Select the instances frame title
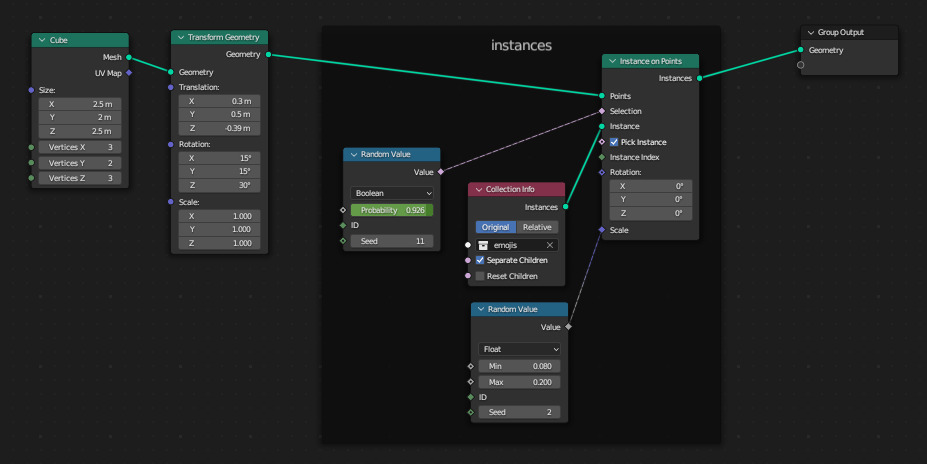The height and width of the screenshot is (464, 927). click(521, 46)
